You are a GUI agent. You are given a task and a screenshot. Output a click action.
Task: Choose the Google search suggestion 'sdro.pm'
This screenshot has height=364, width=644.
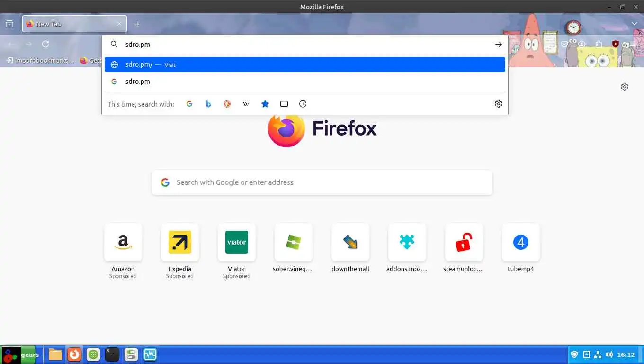(305, 82)
